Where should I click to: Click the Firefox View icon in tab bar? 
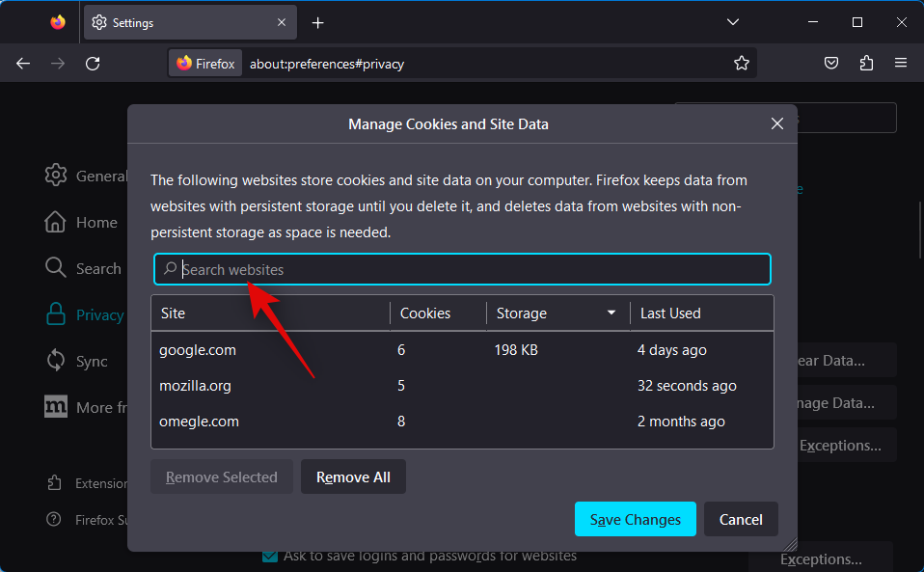click(58, 22)
